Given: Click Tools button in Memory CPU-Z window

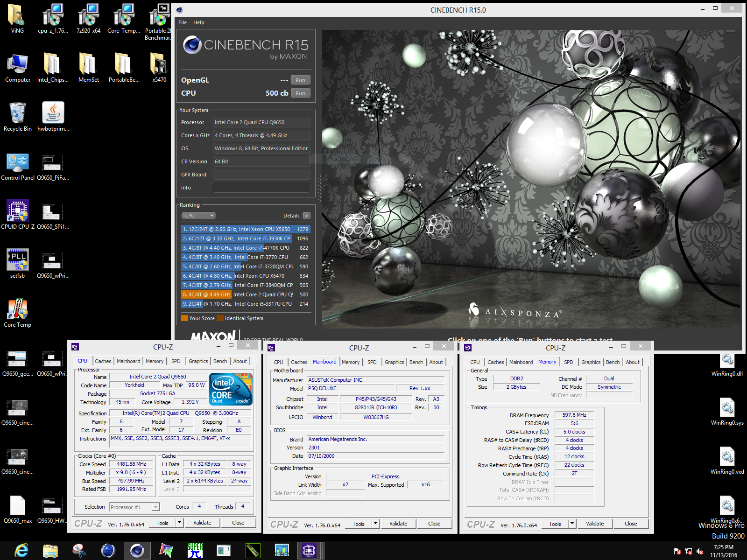Looking at the screenshot, I should point(555,524).
